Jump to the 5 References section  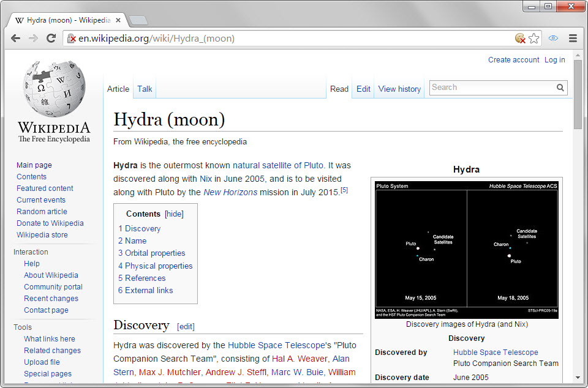(x=141, y=278)
